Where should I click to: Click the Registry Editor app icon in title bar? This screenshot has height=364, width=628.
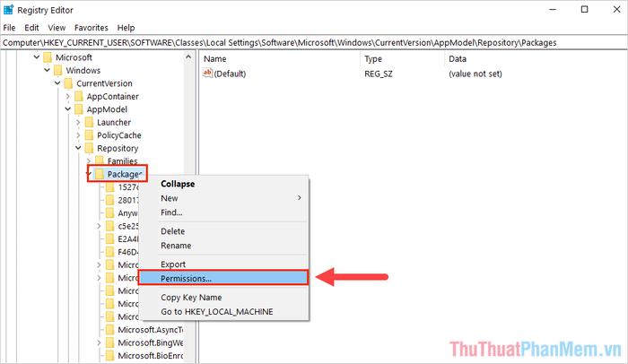(x=8, y=10)
